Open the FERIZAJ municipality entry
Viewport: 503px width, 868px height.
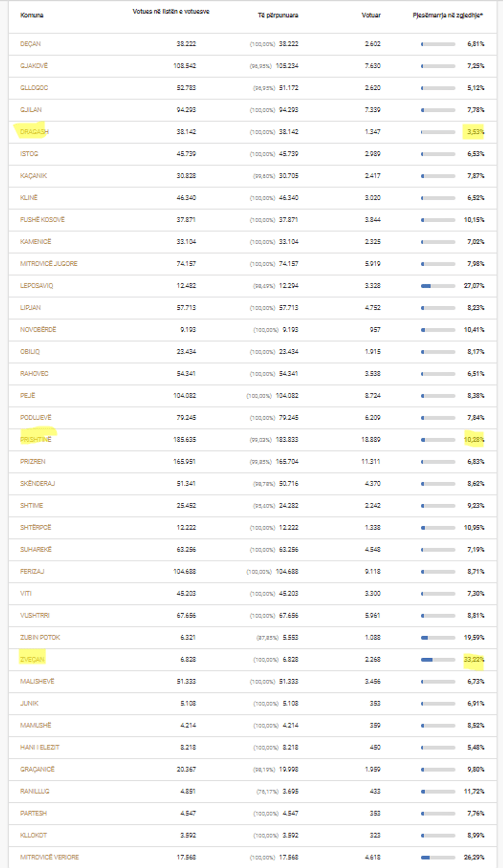point(32,571)
